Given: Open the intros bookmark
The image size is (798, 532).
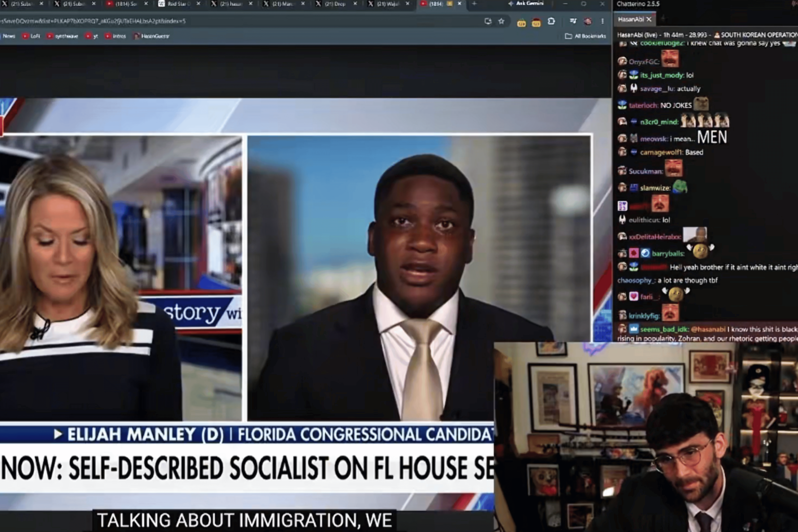Looking at the screenshot, I should pos(116,36).
